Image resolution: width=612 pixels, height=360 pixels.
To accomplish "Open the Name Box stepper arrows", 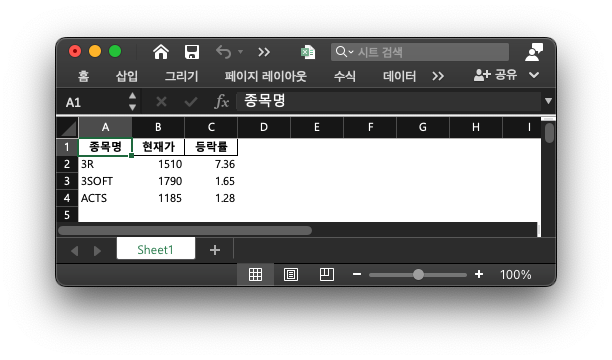I will (132, 102).
